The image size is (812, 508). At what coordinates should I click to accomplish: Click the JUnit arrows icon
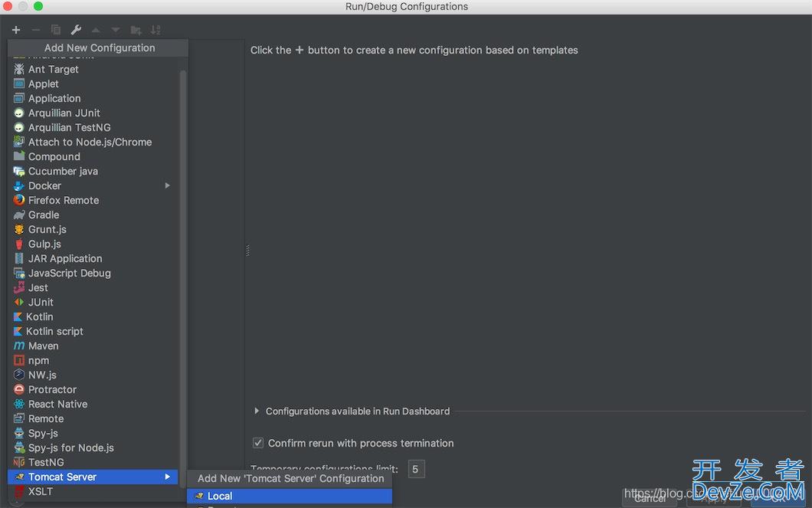[x=19, y=302]
